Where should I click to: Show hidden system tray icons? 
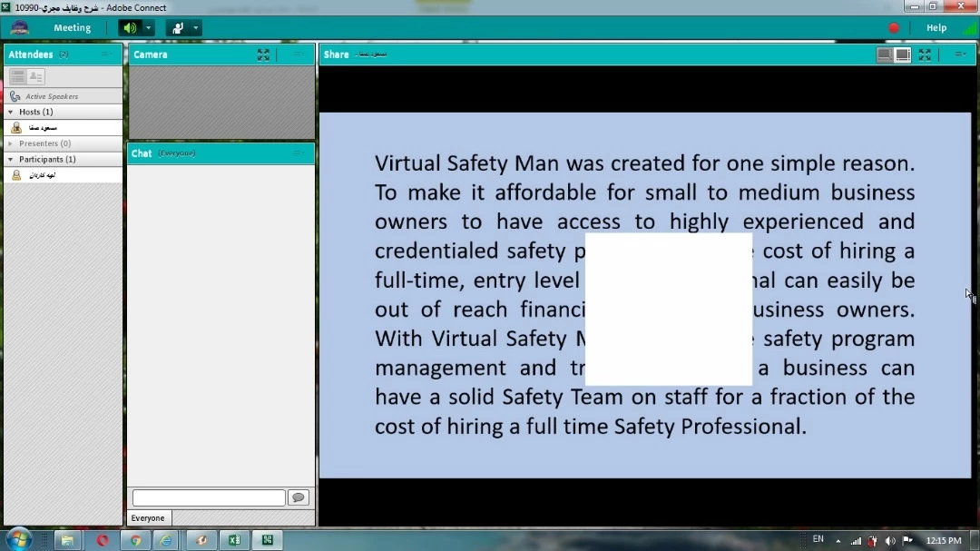(838, 541)
